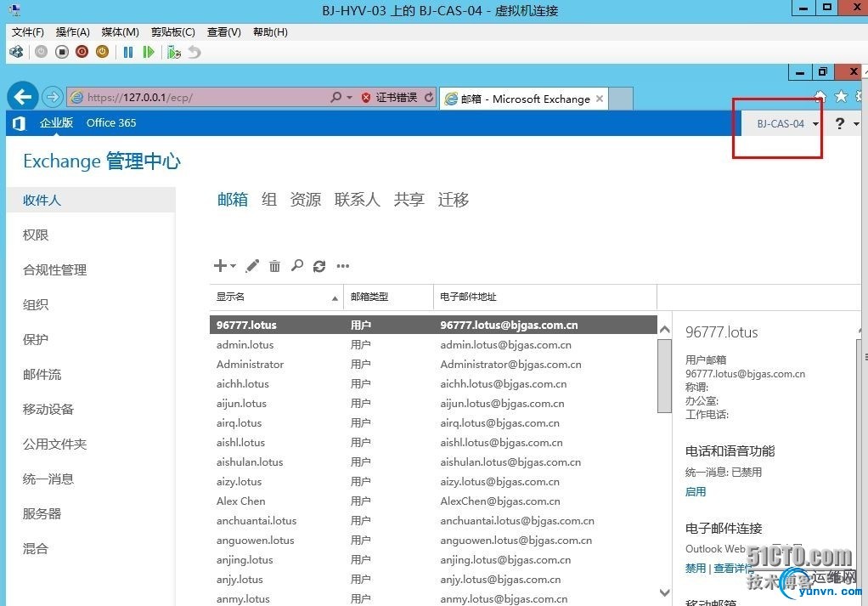Select the Alex Chen mailbox row
Image resolution: width=868 pixels, height=606 pixels.
(x=433, y=501)
